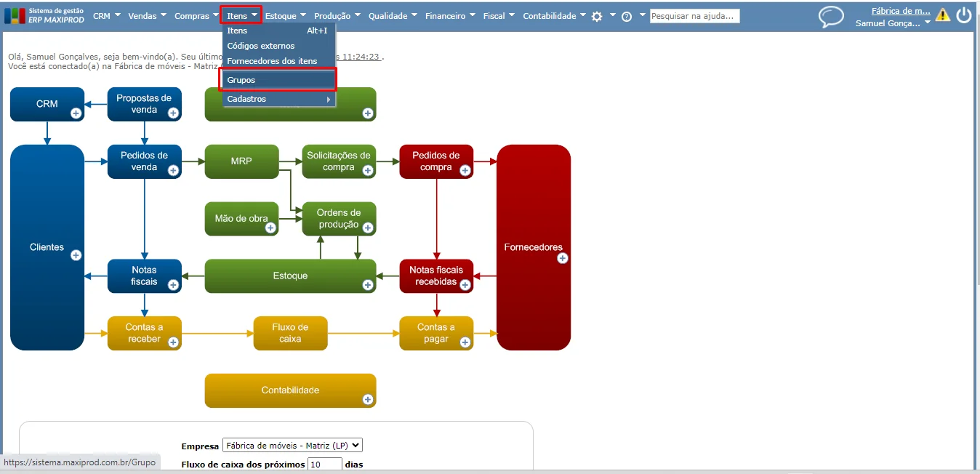Open the settings gear icon
Image resolution: width=980 pixels, height=474 pixels.
[597, 16]
